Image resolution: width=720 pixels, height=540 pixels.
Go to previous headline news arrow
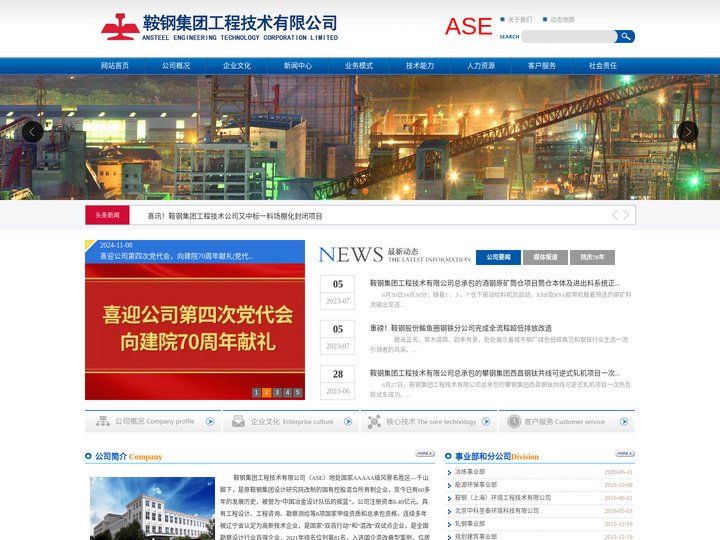pos(614,215)
